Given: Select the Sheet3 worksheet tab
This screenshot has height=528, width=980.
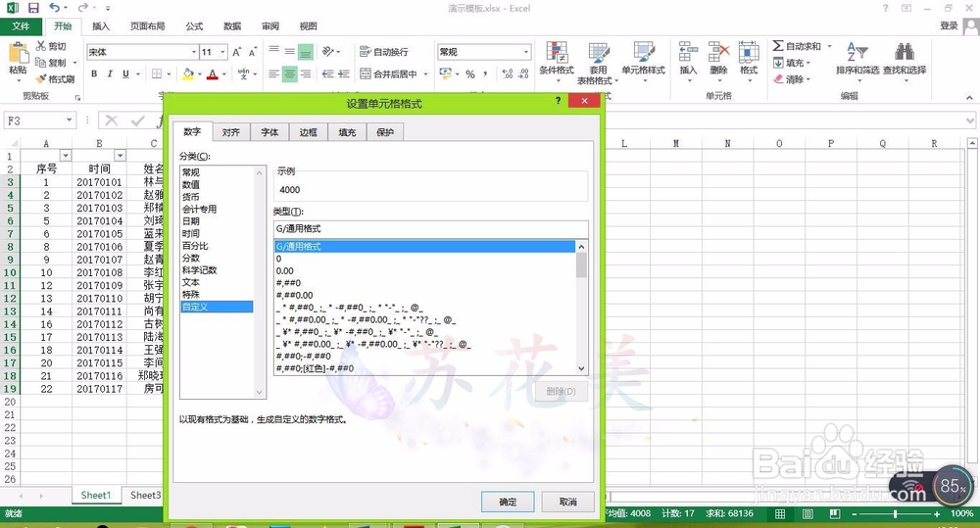Looking at the screenshot, I should pos(145,495).
